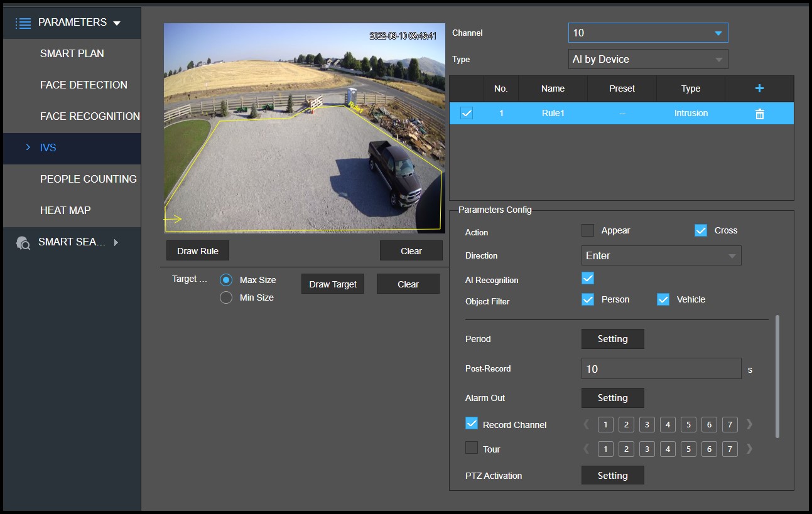This screenshot has width=812, height=514.
Task: Click Clear next to Draw Rule
Action: pyautogui.click(x=411, y=250)
